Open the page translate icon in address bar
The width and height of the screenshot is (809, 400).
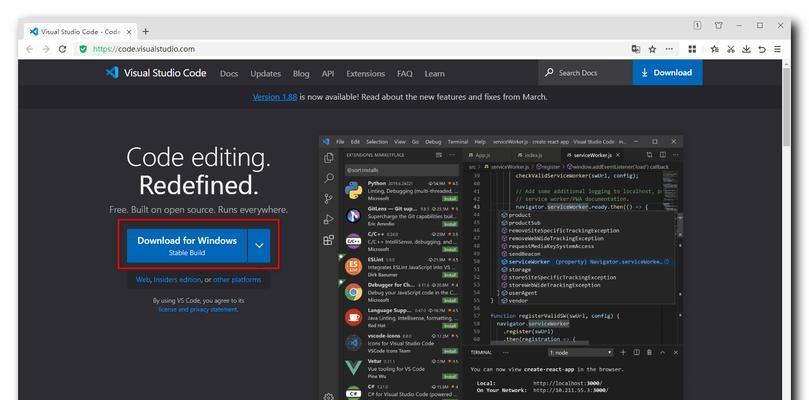(636, 49)
